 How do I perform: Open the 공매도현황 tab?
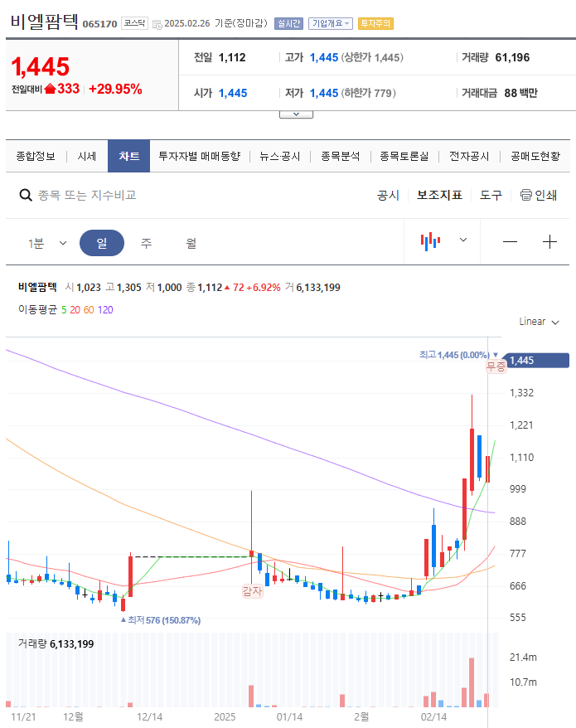[535, 157]
